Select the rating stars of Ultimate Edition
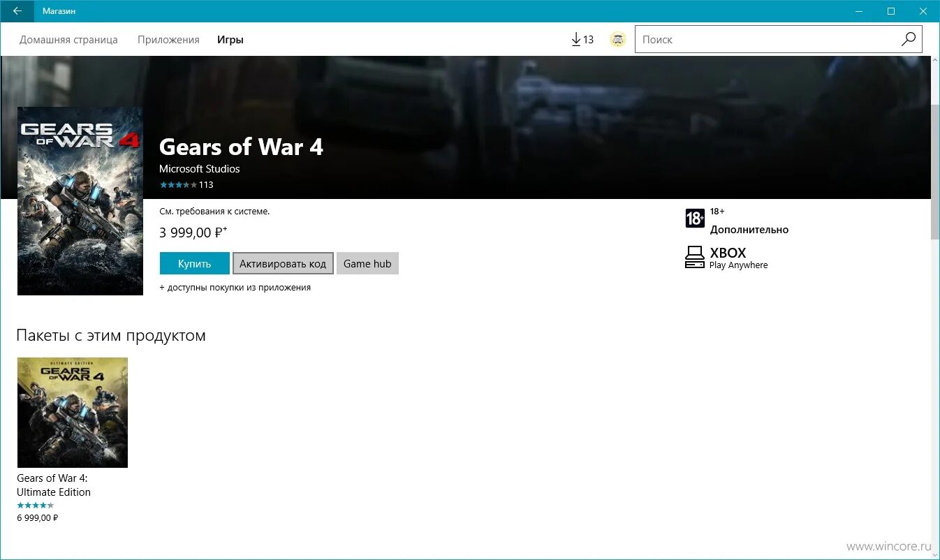This screenshot has height=560, width=940. pyautogui.click(x=36, y=504)
